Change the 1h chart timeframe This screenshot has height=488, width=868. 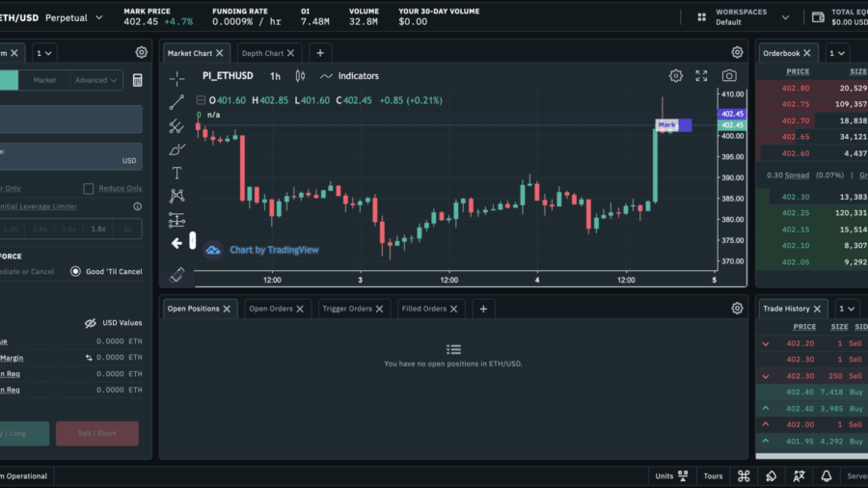[275, 76]
